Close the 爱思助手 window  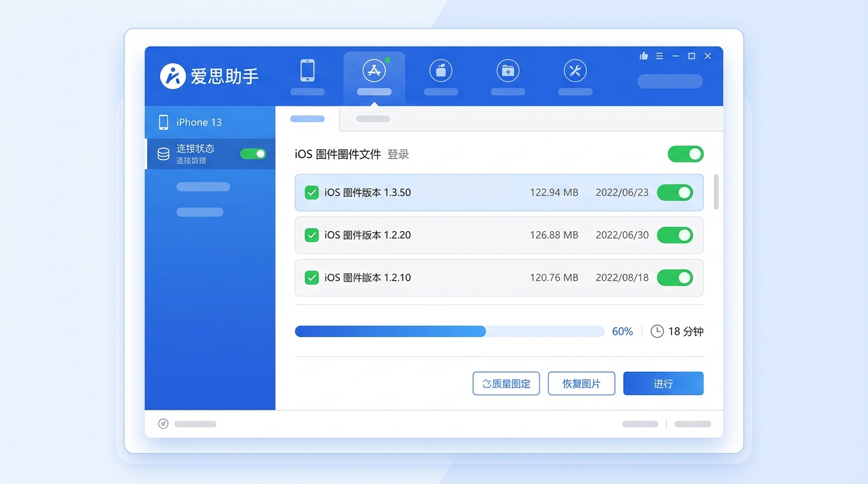coord(708,56)
